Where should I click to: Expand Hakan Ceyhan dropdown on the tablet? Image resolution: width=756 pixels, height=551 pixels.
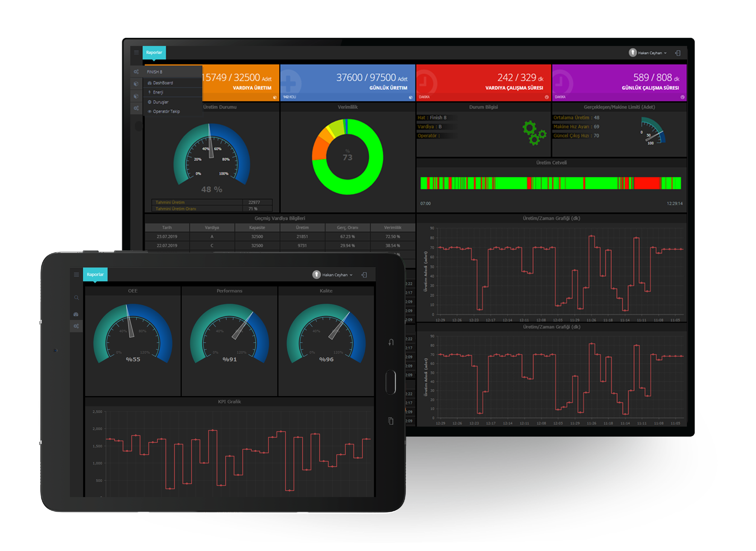coord(334,275)
